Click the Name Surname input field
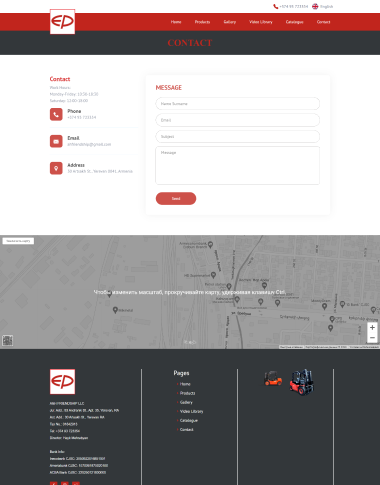Screen dimensions: 380x485 [237, 104]
